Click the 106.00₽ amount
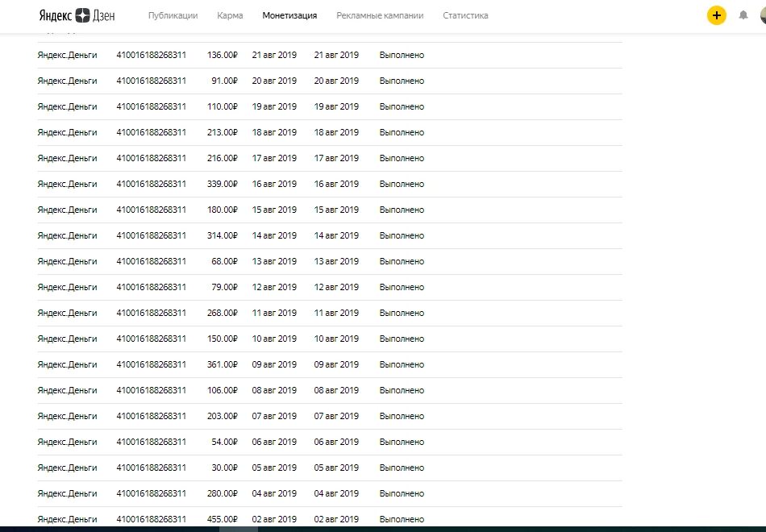 coord(223,390)
